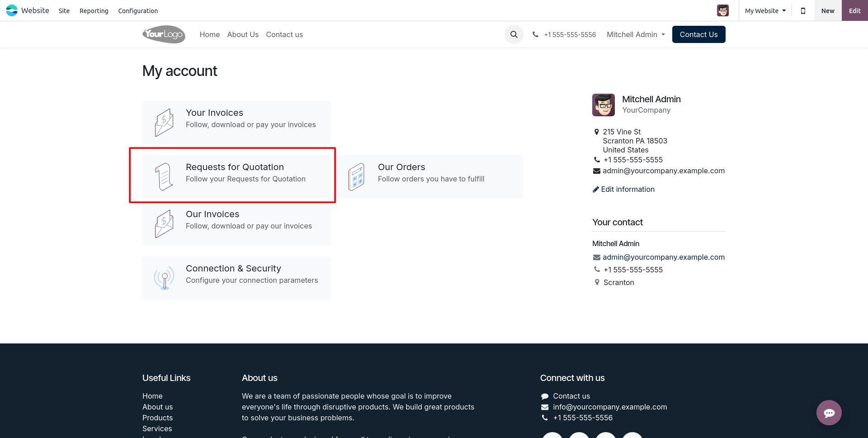The height and width of the screenshot is (438, 868).
Task: Click the Connection & Security antenna icon
Action: (x=164, y=278)
